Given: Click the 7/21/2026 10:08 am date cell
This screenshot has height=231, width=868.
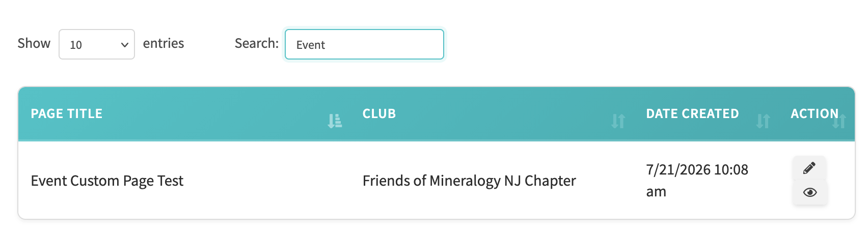Looking at the screenshot, I should coord(697,180).
